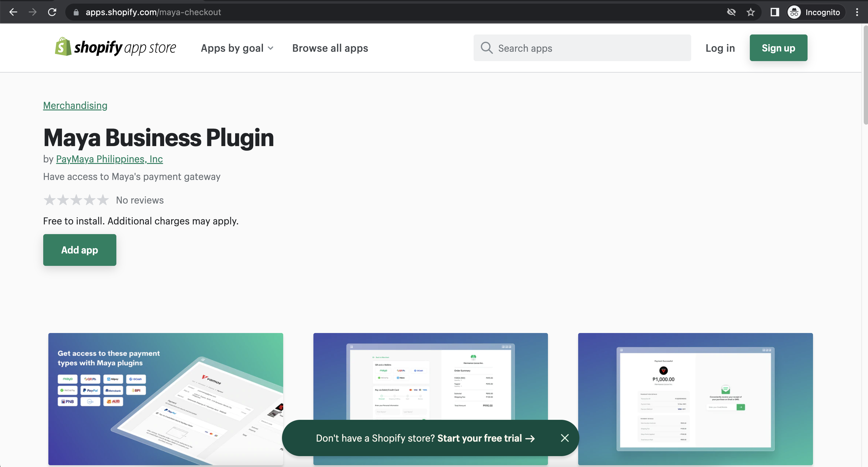Viewport: 868px width, 467px height.
Task: Click the Add app button
Action: point(79,250)
